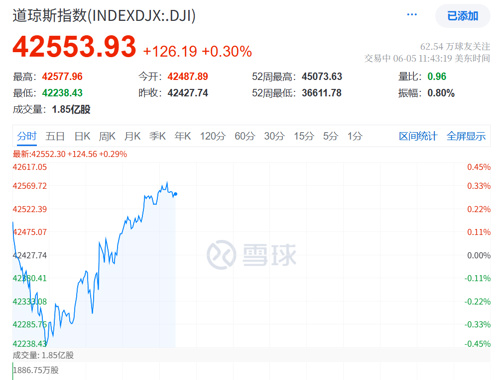
Task: Choose the 30分 interval tab
Action: [x=274, y=136]
